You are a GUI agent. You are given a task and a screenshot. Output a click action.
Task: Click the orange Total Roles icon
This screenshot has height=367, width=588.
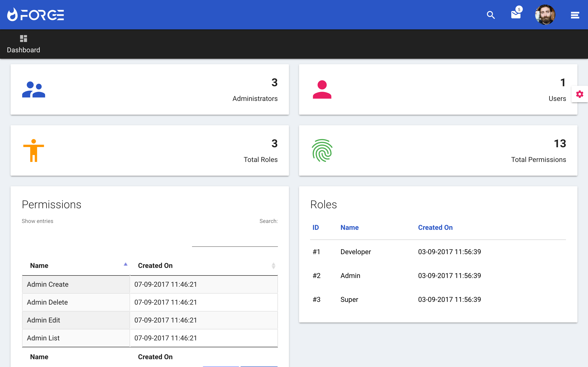(34, 150)
